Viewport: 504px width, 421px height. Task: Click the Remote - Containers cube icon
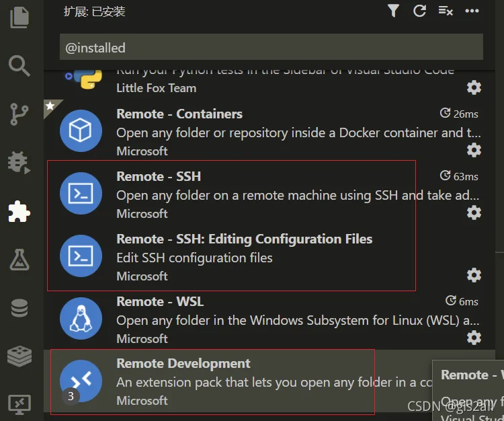point(81,130)
